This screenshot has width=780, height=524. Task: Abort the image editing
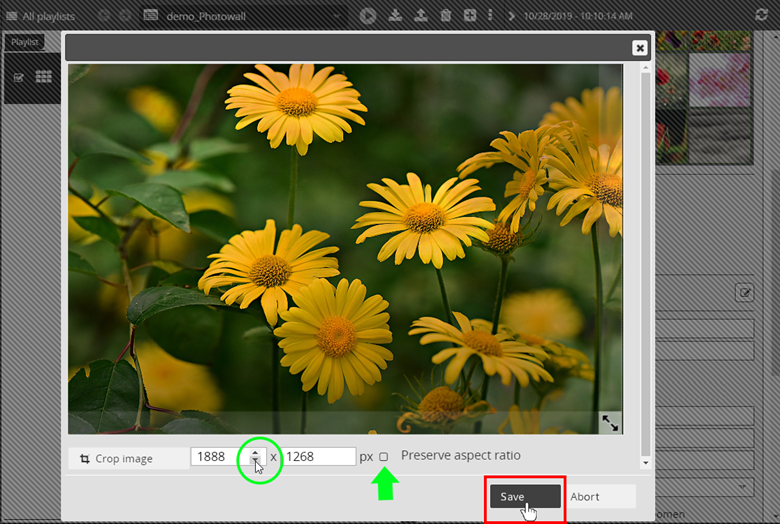(599, 497)
